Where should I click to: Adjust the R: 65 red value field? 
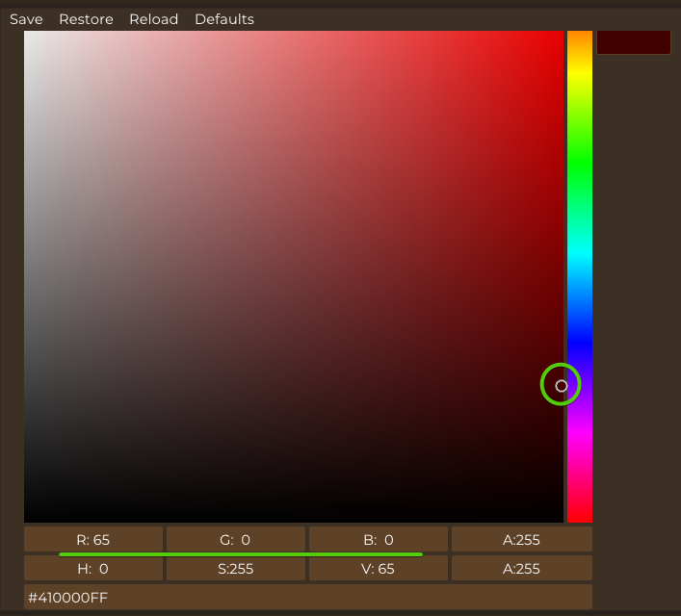pos(93,540)
